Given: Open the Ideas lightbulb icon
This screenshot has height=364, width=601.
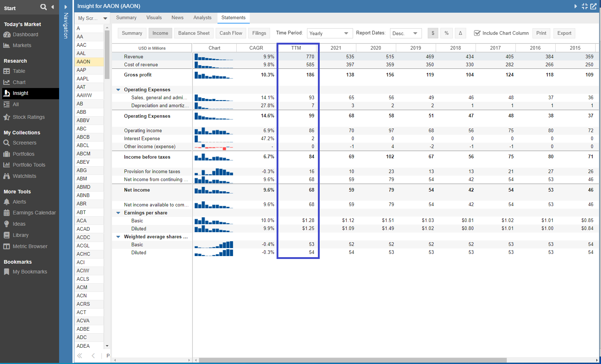Looking at the screenshot, I should point(7,224).
